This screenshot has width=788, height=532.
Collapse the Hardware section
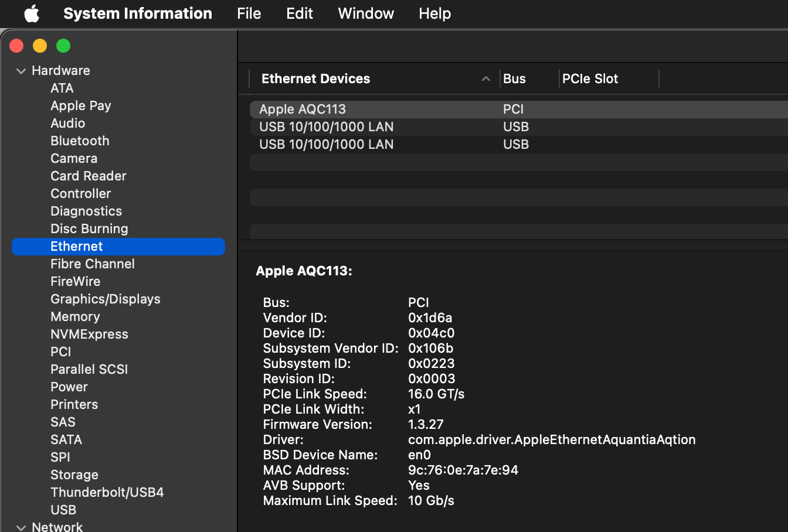[x=21, y=71]
